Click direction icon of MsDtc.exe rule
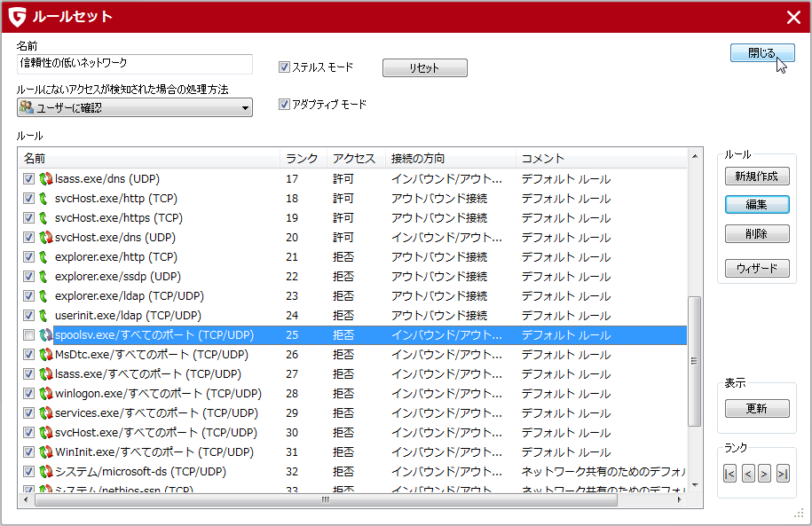The image size is (812, 526). (x=45, y=355)
